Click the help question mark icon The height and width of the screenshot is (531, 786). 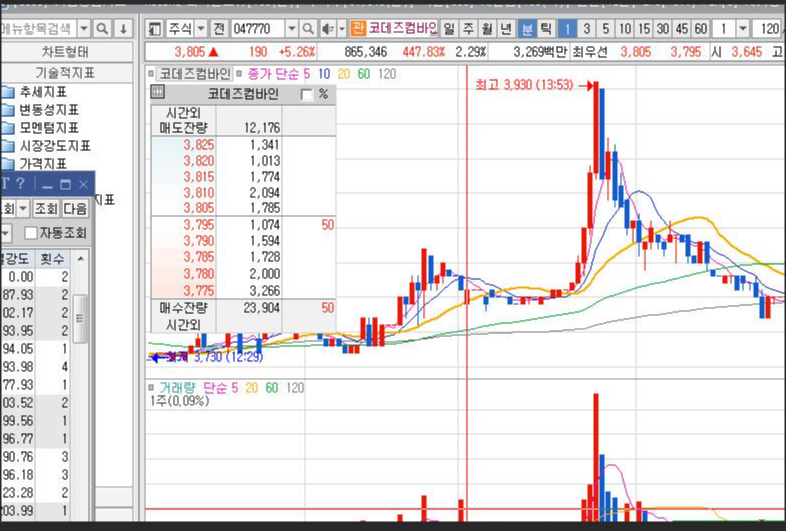point(20,184)
